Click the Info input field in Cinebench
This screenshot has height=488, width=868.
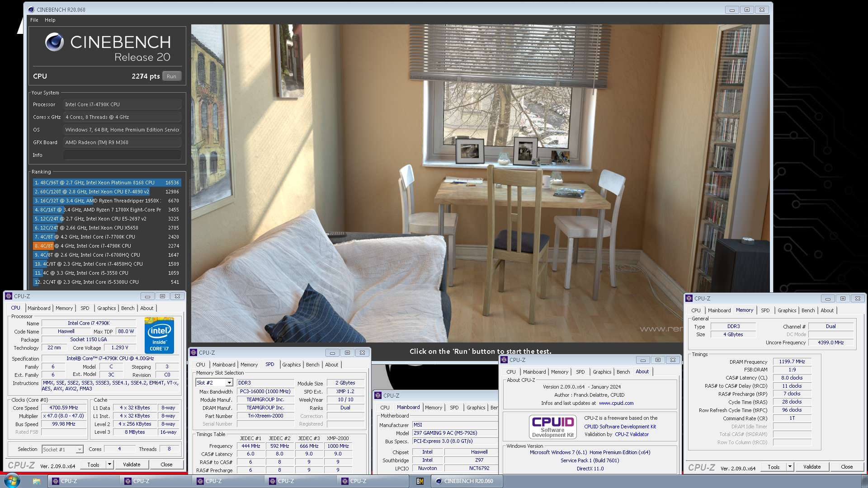(x=122, y=155)
